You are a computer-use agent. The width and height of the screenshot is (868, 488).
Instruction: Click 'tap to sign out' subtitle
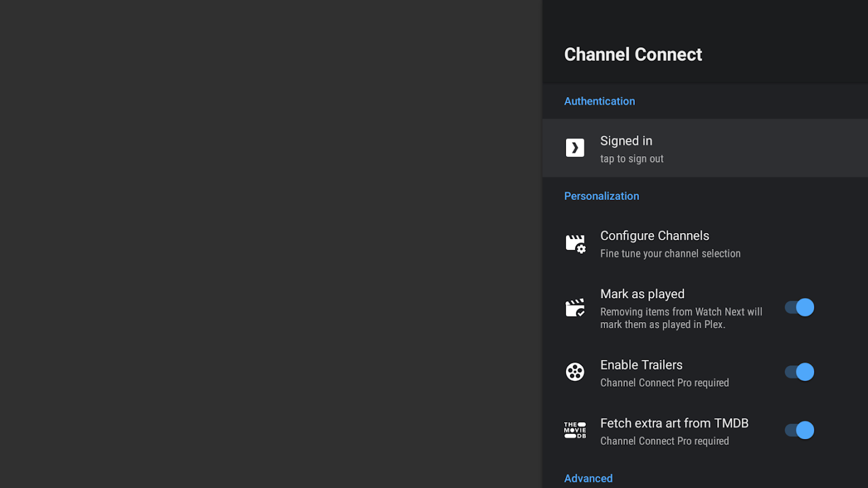point(632,159)
